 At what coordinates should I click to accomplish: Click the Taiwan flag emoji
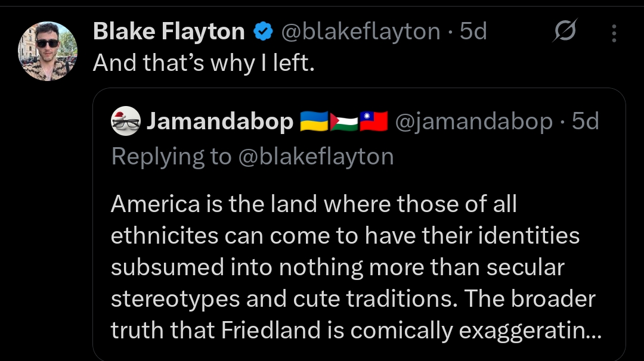374,122
